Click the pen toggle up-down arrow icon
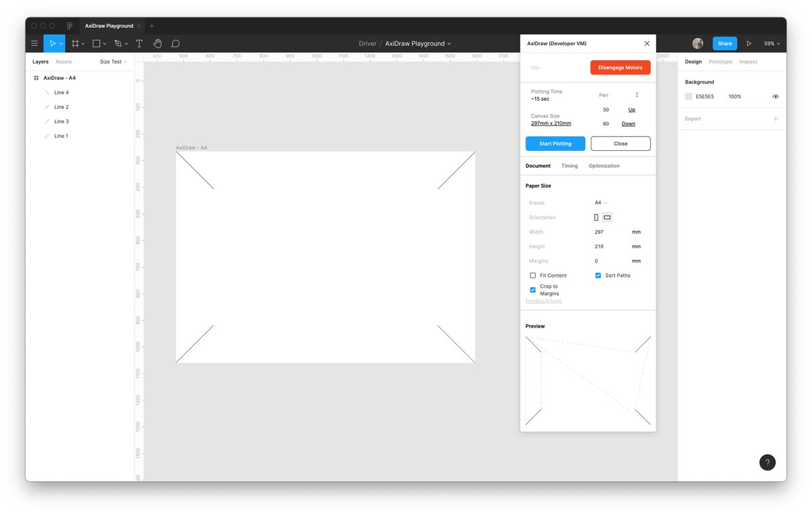Image resolution: width=812 pixels, height=515 pixels. [x=637, y=95]
